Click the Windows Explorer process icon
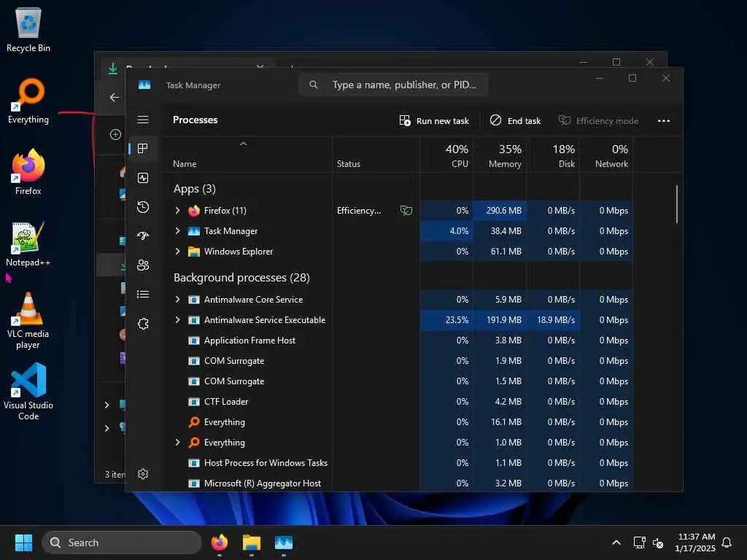The image size is (747, 560). point(194,252)
